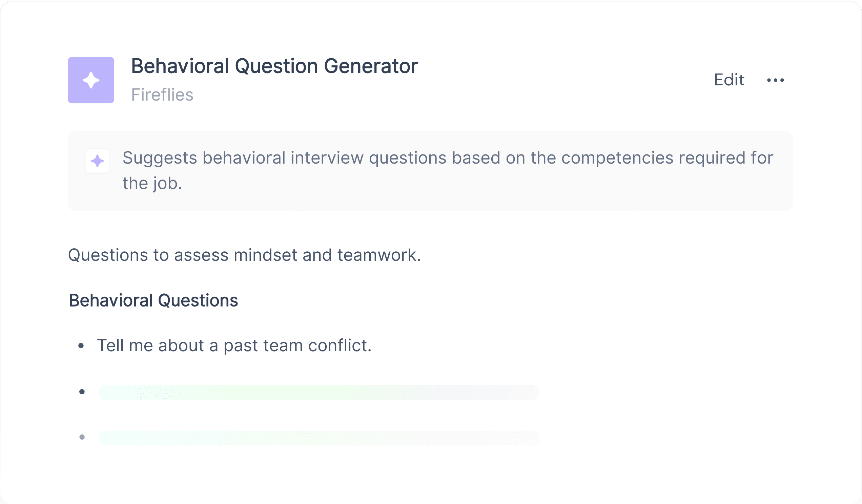Image resolution: width=862 pixels, height=504 pixels.
Task: Click the 'Behavioral Questions' section heading
Action: coord(153,300)
